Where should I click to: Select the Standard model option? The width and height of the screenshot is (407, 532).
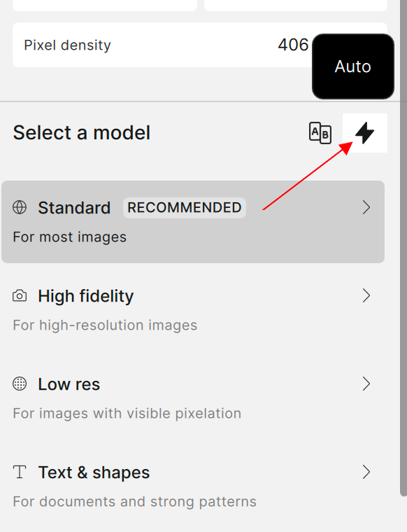(193, 222)
